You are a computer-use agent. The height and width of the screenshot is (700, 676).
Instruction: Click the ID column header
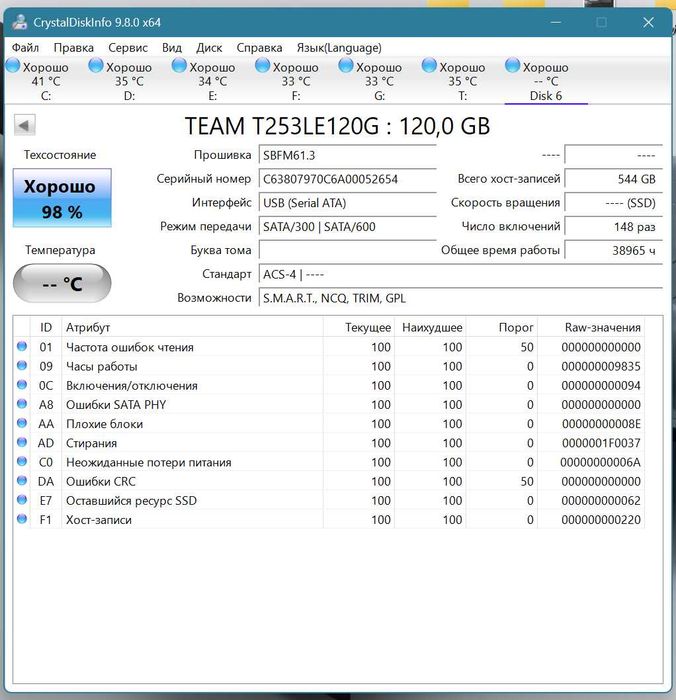46,327
